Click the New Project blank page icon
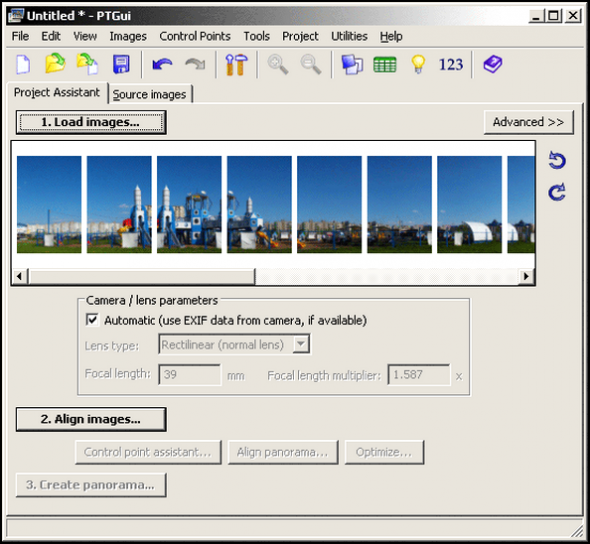Viewport: 590px width, 544px height. [x=23, y=64]
